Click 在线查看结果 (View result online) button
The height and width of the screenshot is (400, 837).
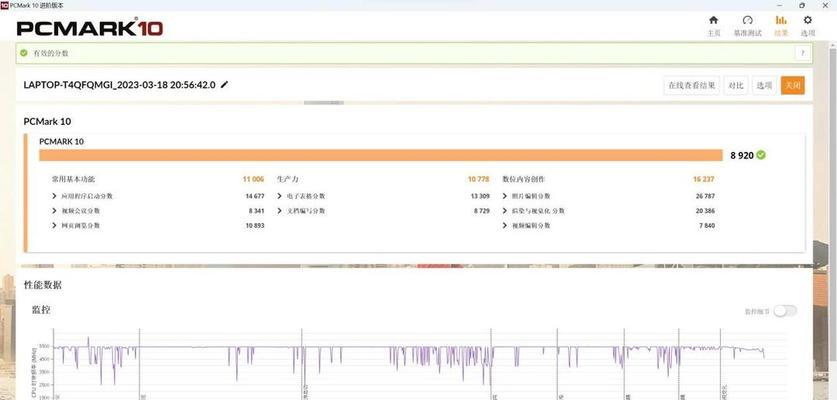point(691,85)
